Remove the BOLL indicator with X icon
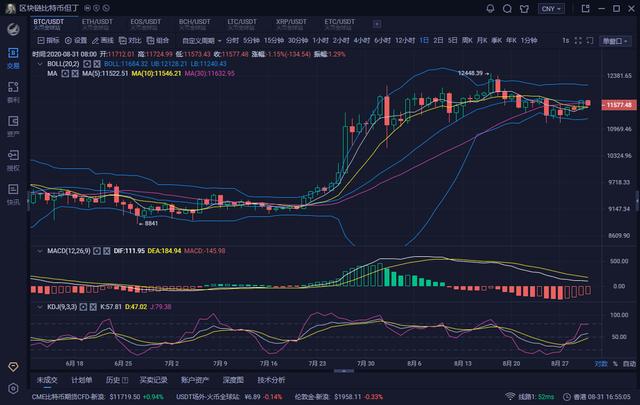640x405 pixels. tap(97, 64)
